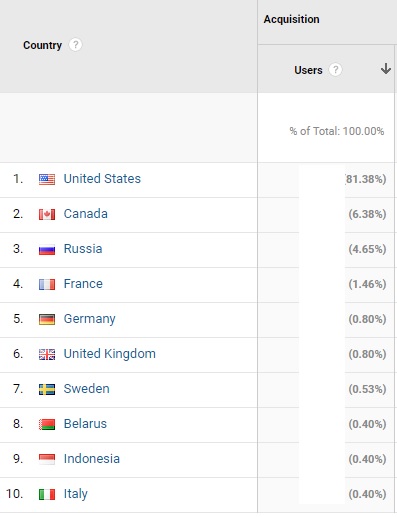Click the Belarus flag icon
This screenshot has width=397, height=517.
point(47,424)
